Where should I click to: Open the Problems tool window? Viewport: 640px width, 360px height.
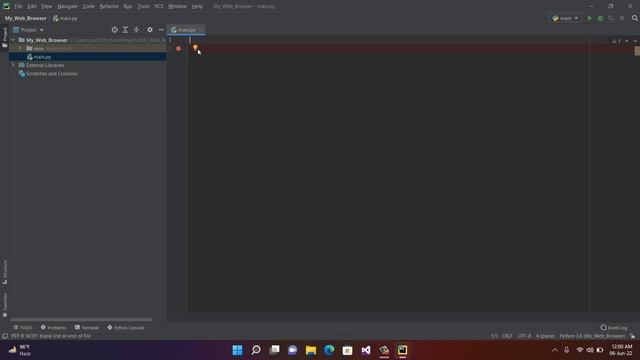(x=53, y=328)
